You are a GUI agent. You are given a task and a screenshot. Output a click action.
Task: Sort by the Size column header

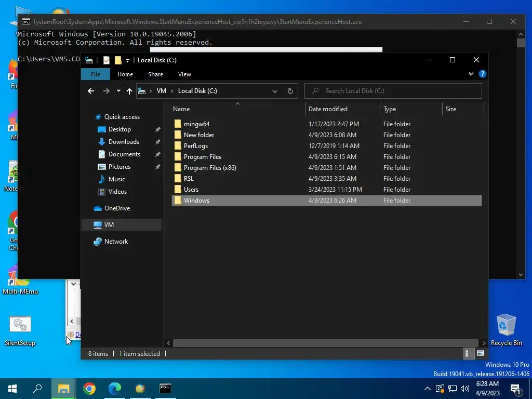tap(450, 109)
